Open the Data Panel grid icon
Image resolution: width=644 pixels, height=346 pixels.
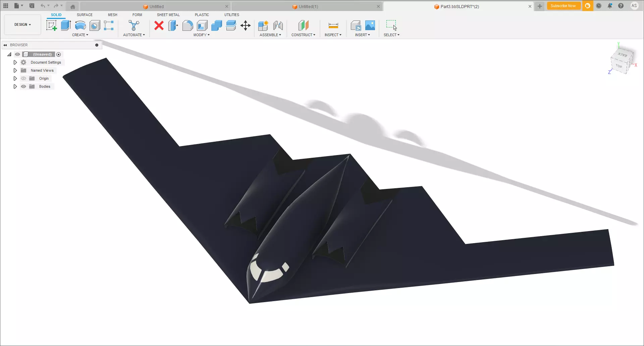[6, 6]
